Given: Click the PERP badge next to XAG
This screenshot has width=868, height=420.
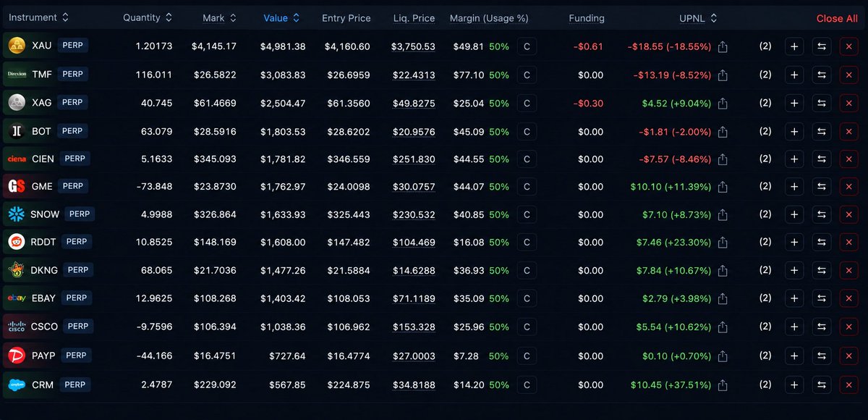Looking at the screenshot, I should tap(72, 102).
